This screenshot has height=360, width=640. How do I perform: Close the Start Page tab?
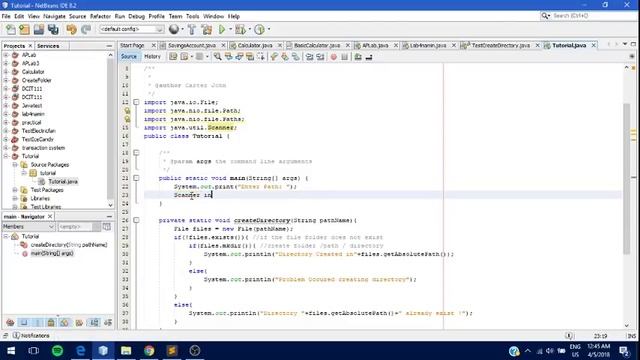153,45
